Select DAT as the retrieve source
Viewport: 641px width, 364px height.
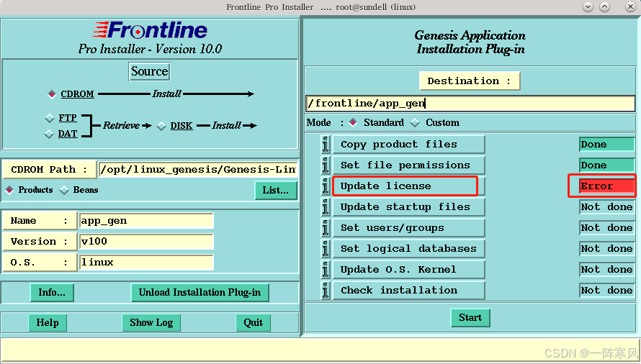tap(49, 134)
